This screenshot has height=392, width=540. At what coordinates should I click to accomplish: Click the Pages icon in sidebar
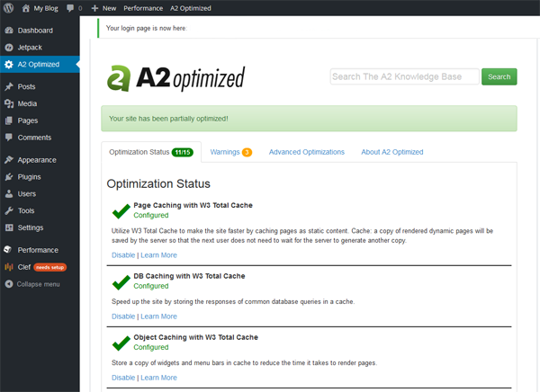[x=9, y=120]
